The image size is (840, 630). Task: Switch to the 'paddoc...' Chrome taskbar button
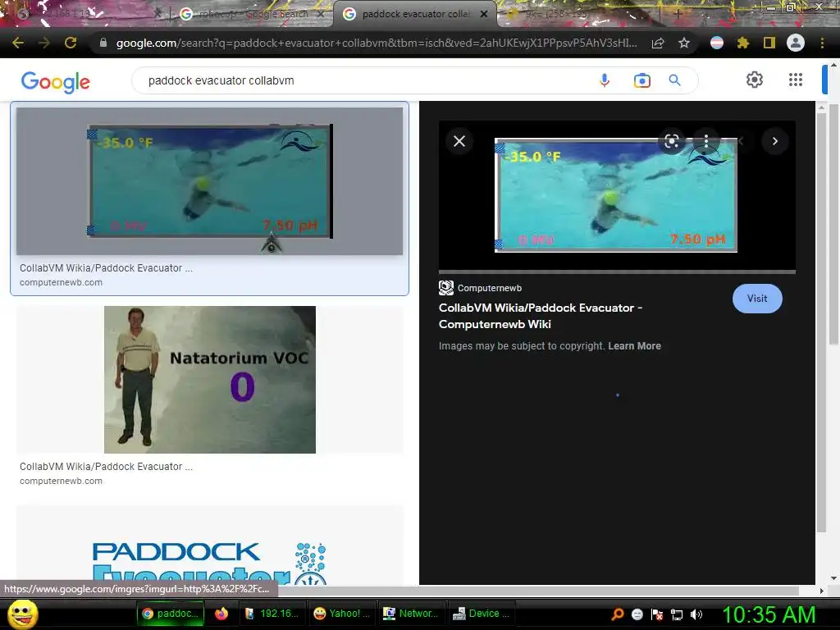pos(171,614)
